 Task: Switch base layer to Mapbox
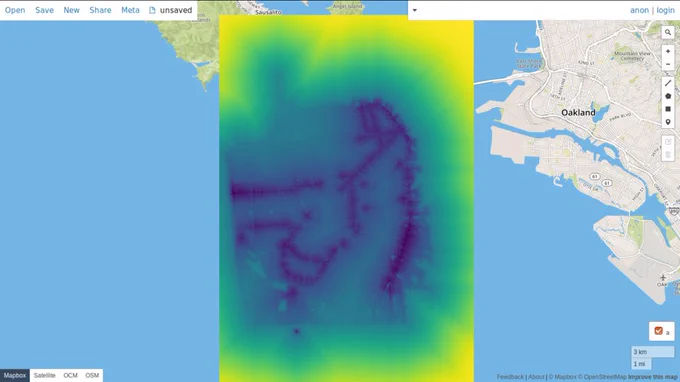point(15,375)
